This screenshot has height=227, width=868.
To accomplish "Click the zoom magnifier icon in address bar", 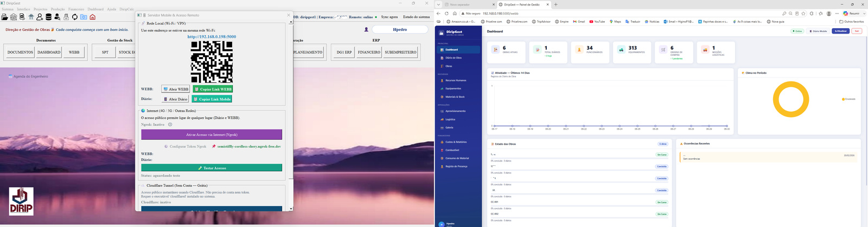I will pyautogui.click(x=790, y=13).
